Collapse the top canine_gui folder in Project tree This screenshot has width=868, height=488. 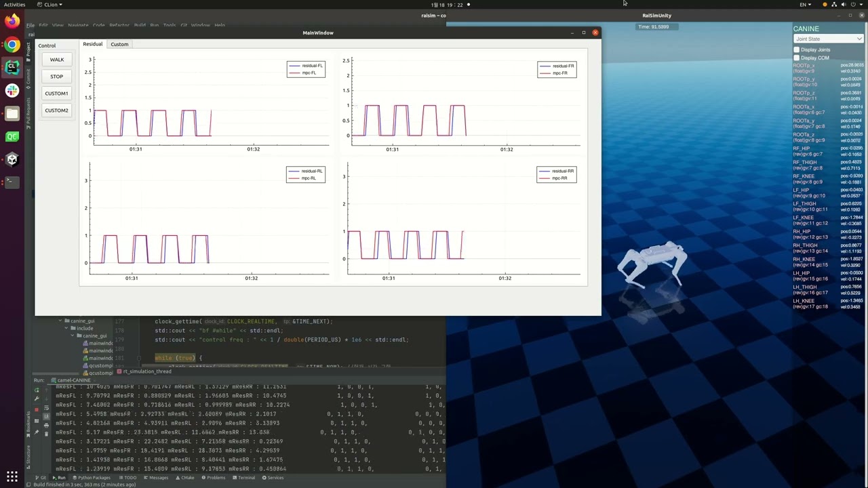(60, 321)
